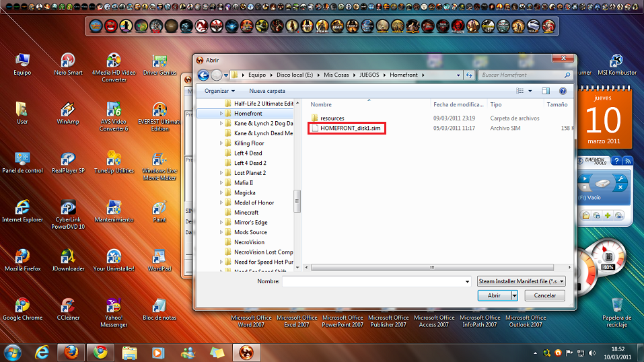Launch AVS Video Converter 6 shortcut
Viewport: 644px width, 362px height.
tap(114, 116)
